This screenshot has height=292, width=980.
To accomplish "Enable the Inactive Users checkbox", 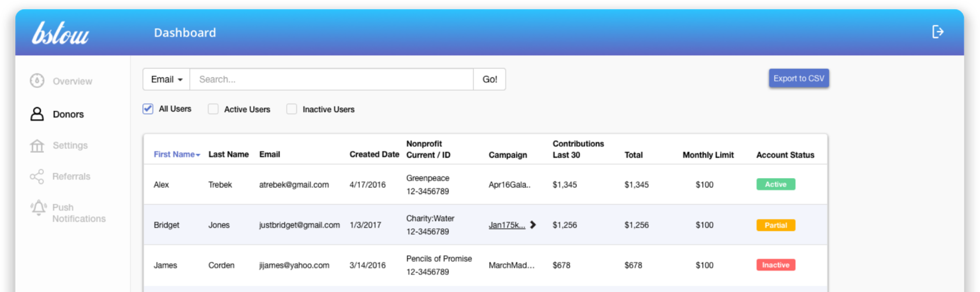I will tap(292, 109).
